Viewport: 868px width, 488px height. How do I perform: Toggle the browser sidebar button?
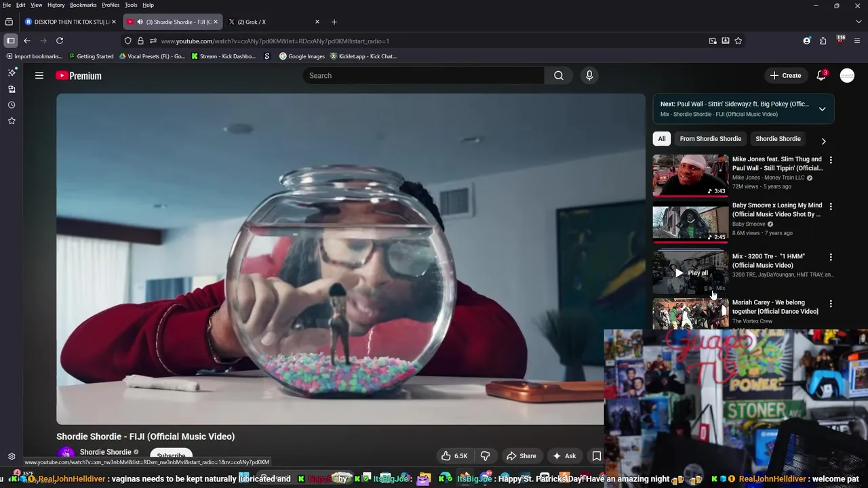[x=10, y=41]
